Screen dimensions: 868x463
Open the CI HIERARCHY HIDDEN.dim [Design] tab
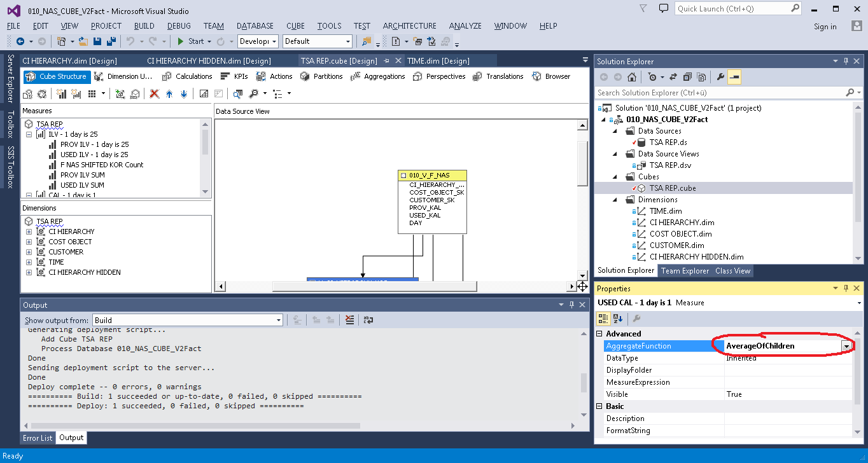pyautogui.click(x=209, y=61)
